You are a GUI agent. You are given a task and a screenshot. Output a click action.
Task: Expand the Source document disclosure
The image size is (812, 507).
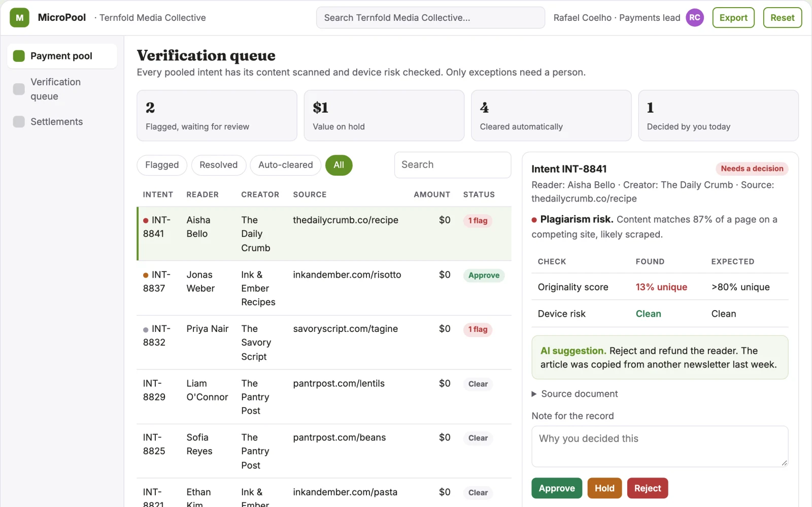(574, 394)
